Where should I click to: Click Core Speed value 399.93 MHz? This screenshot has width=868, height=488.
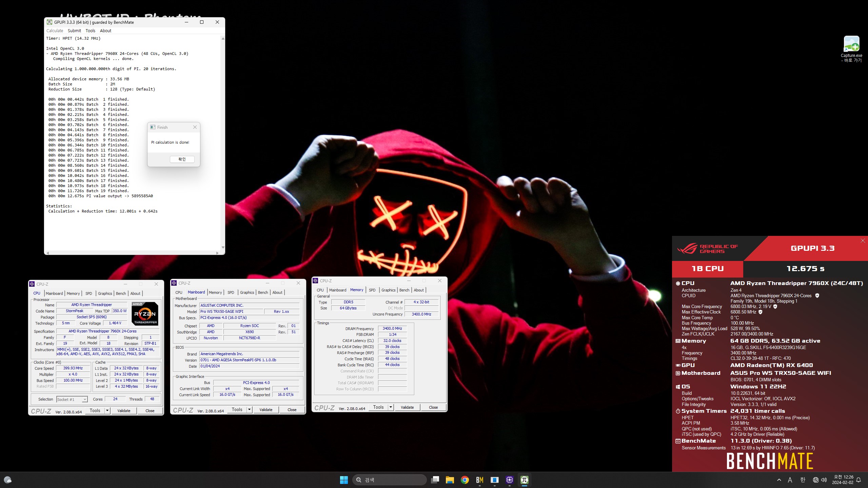pyautogui.click(x=73, y=368)
